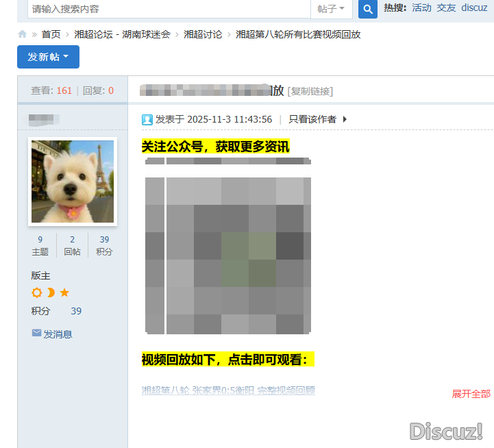
Task: Click the blue search magnifier button
Action: pos(368,9)
